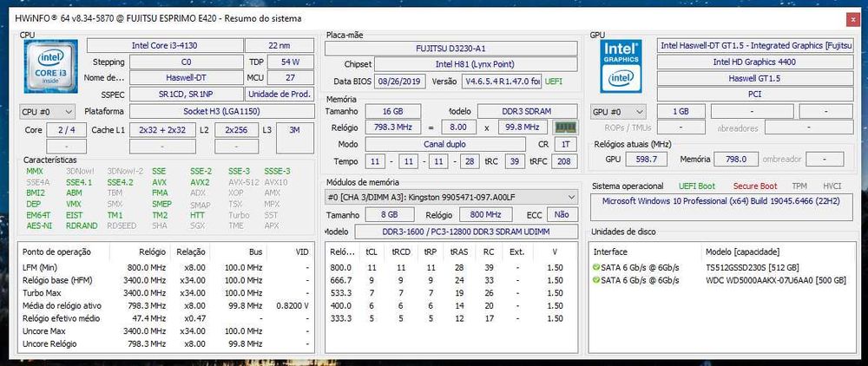Screen dimensions: 868x366
Task: Click the Haswell GT1.5 GPU field
Action: 754,78
